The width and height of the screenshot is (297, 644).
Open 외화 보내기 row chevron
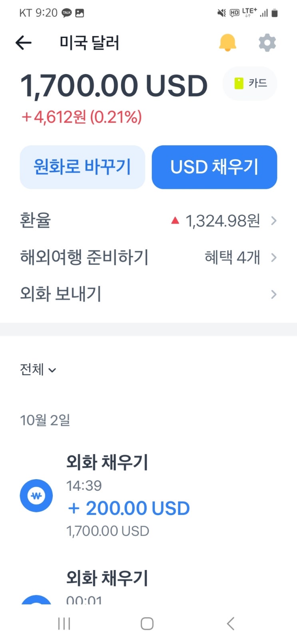click(274, 294)
